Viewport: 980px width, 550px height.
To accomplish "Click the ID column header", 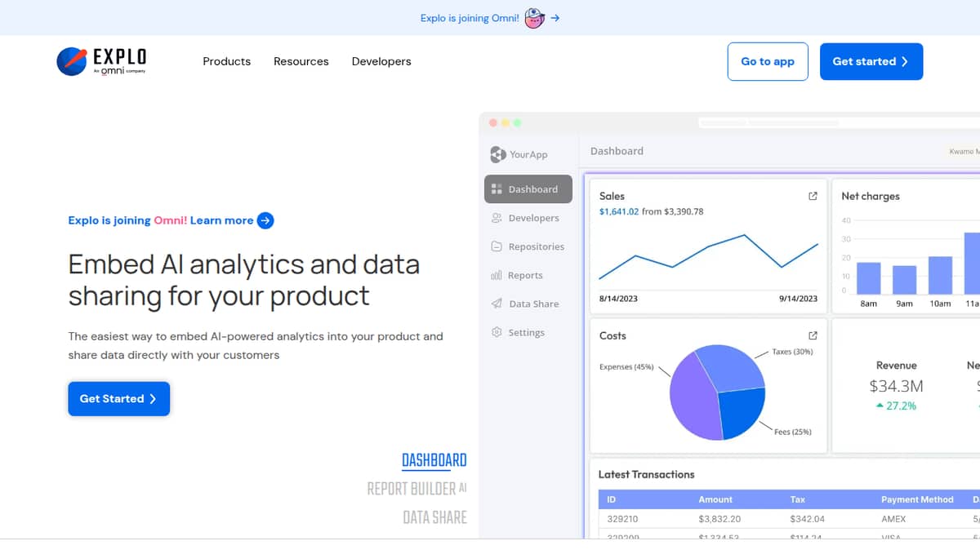I will pos(612,499).
